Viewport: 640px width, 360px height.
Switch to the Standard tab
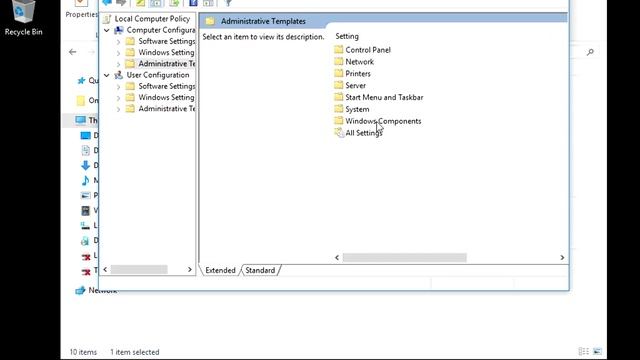point(260,270)
